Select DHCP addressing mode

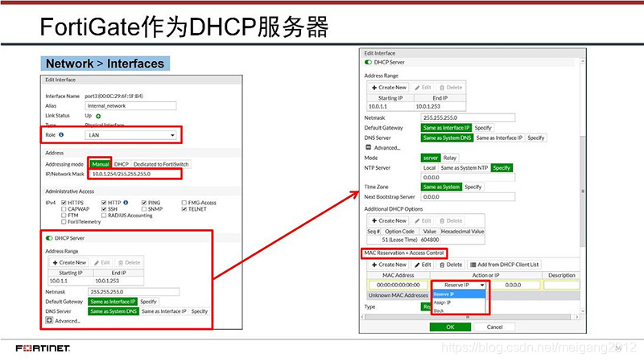click(122, 164)
